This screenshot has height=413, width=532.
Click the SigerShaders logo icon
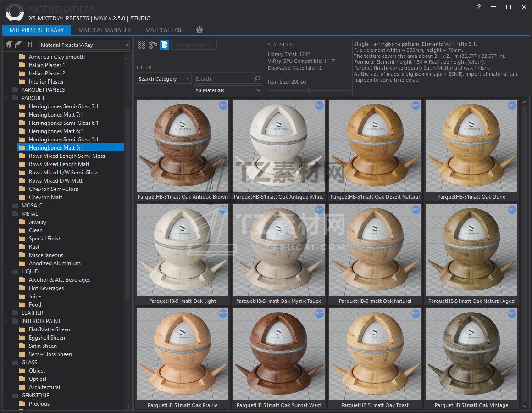coord(15,12)
